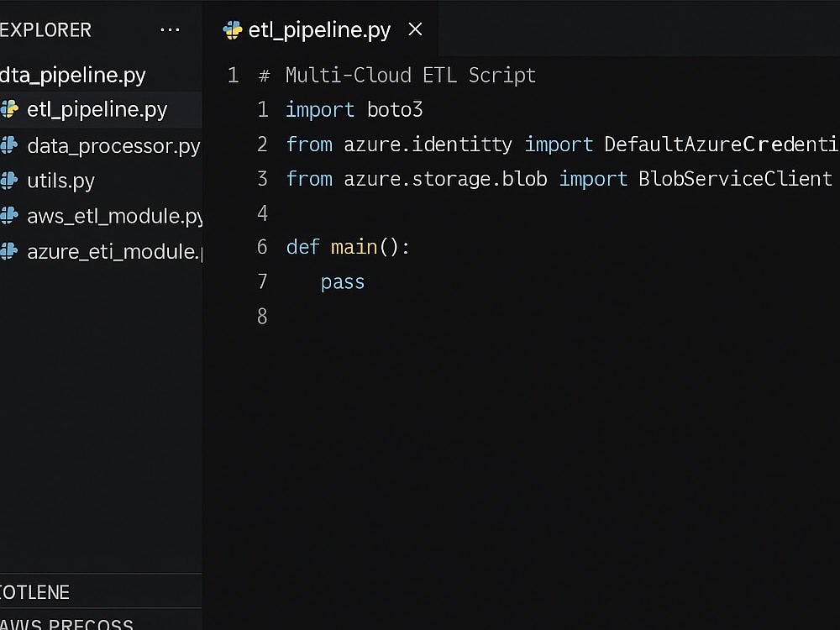Screen dimensions: 840x630
Task: Click the EXPLORER panel title
Action: click(x=45, y=30)
